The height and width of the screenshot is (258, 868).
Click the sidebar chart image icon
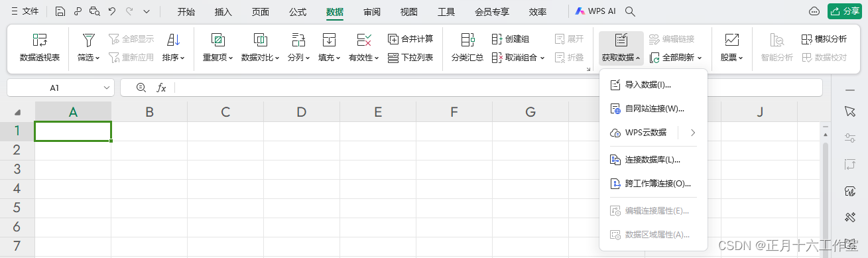click(x=850, y=191)
